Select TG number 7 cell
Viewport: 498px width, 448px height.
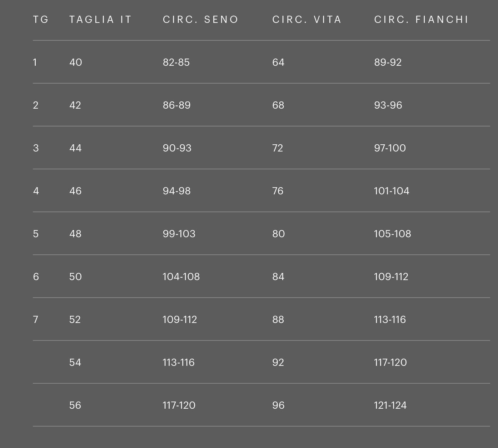(36, 319)
